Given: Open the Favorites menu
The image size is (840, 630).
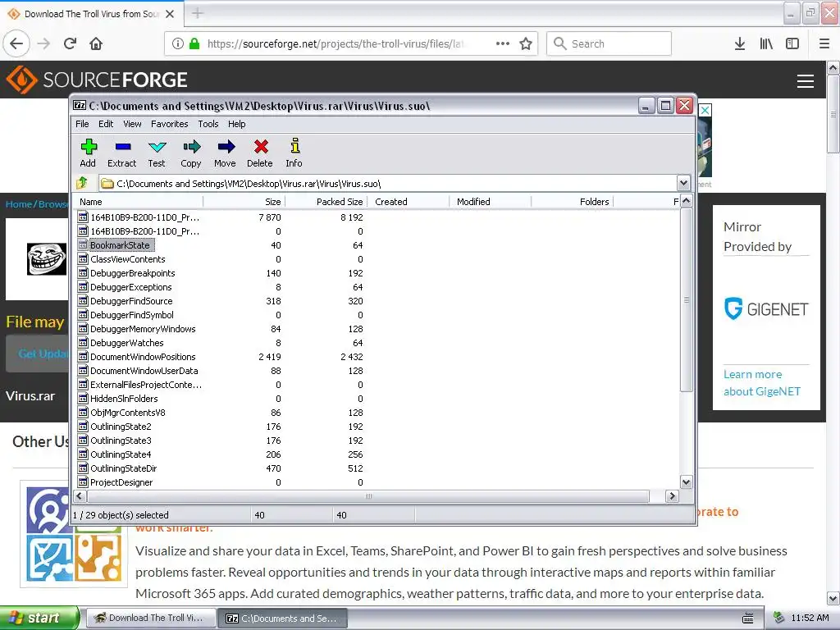Looking at the screenshot, I should 169,124.
